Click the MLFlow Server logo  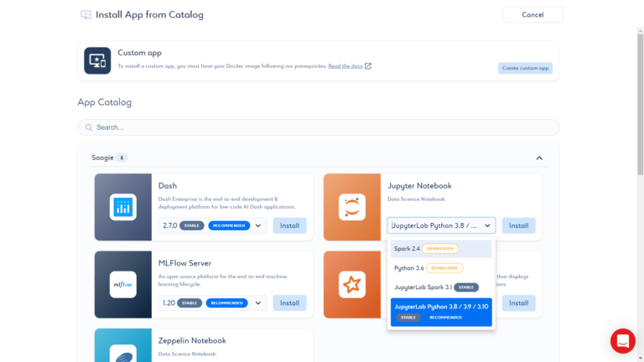point(122,284)
